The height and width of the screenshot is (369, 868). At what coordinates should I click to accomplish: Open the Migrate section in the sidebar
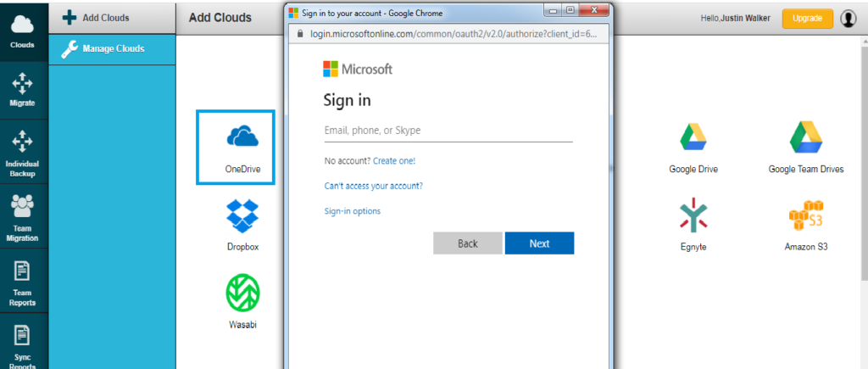pyautogui.click(x=24, y=88)
